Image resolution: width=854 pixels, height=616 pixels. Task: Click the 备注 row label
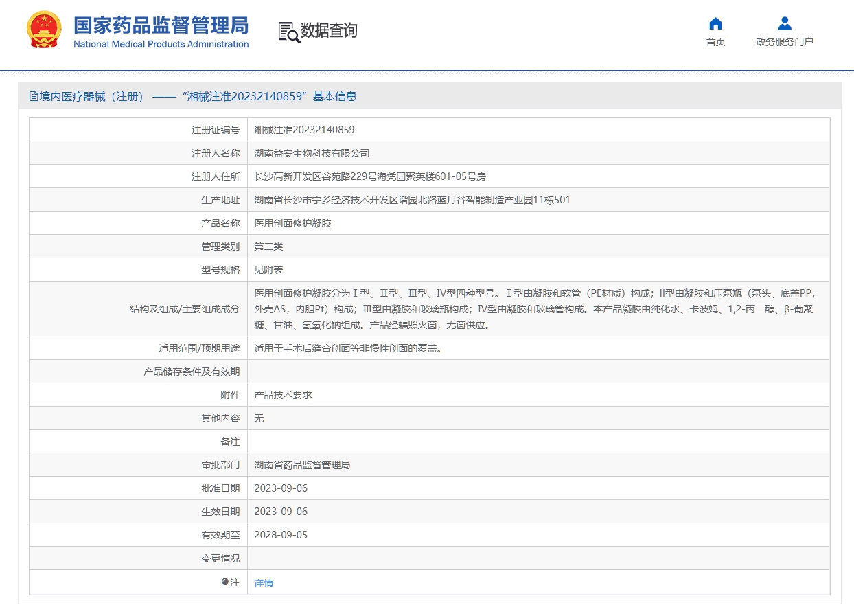pyautogui.click(x=230, y=442)
